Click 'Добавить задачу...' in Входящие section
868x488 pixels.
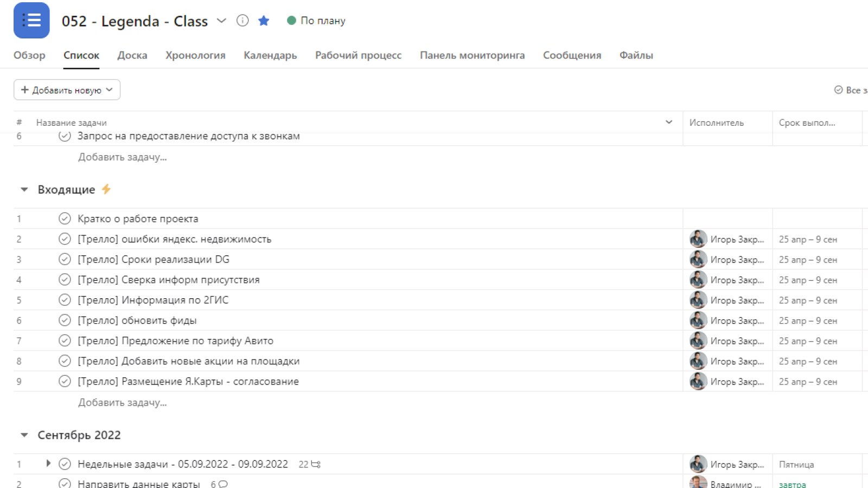click(x=123, y=402)
